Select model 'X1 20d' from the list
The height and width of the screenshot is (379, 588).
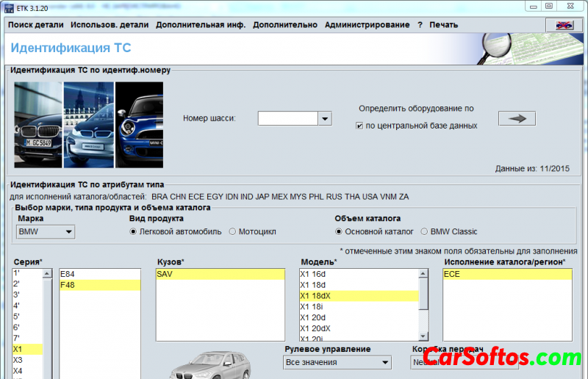tap(312, 317)
